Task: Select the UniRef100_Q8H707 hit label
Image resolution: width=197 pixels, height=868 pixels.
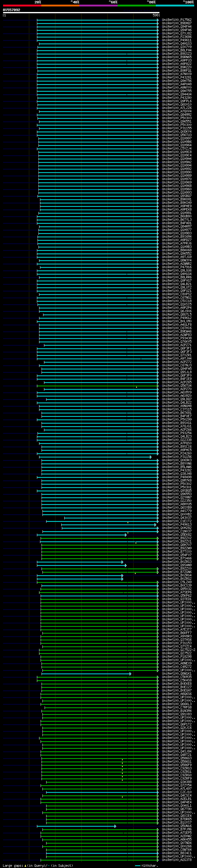Action: pos(176,545)
